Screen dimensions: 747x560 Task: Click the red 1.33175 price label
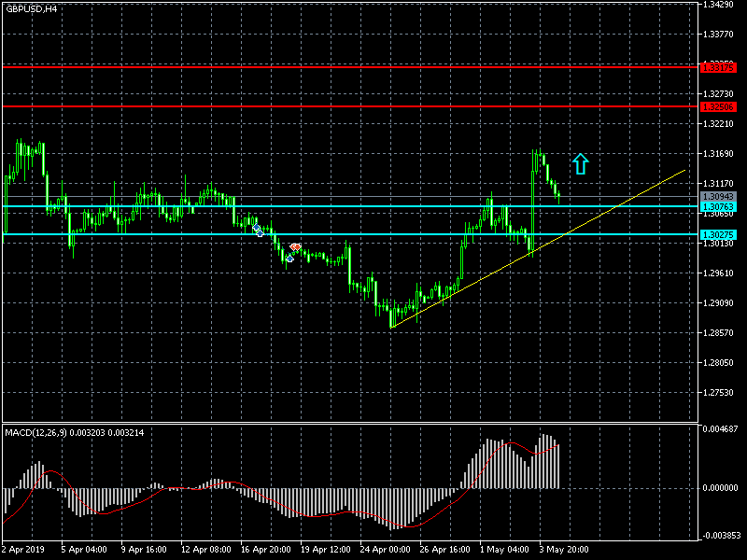click(x=716, y=67)
